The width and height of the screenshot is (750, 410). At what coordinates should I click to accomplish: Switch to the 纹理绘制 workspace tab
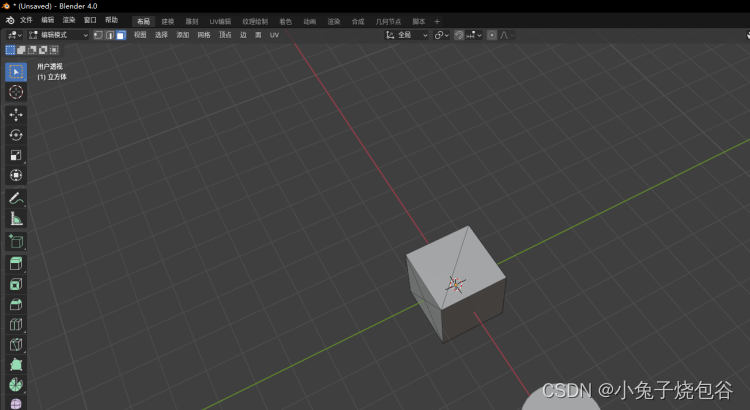(255, 22)
